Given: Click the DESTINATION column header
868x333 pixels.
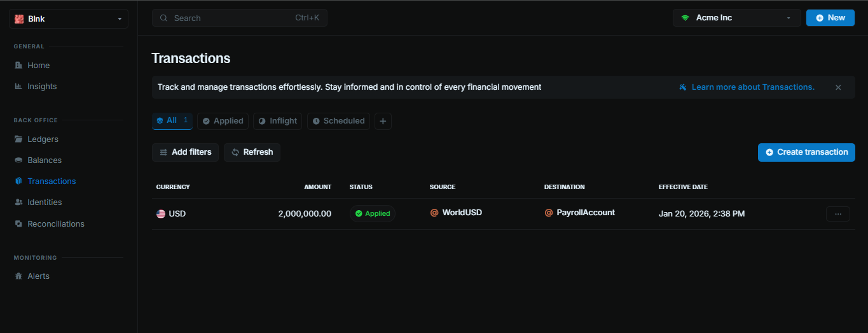Looking at the screenshot, I should pos(565,187).
